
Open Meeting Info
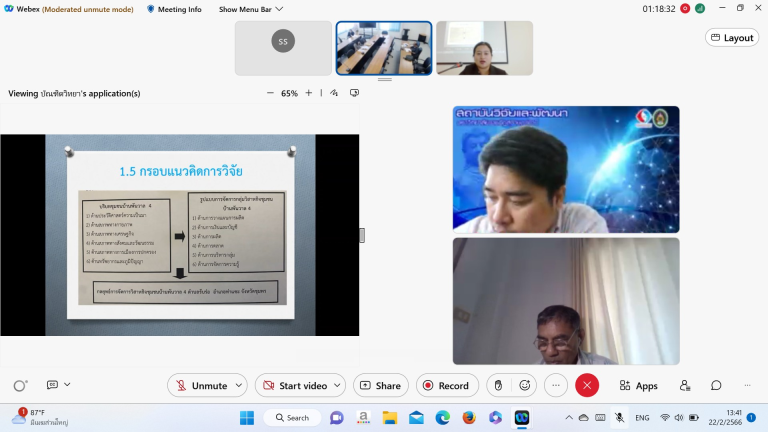(173, 9)
